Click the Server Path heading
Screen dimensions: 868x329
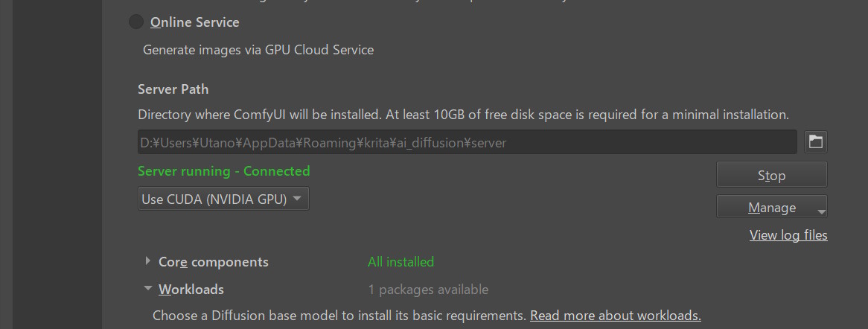tap(173, 89)
